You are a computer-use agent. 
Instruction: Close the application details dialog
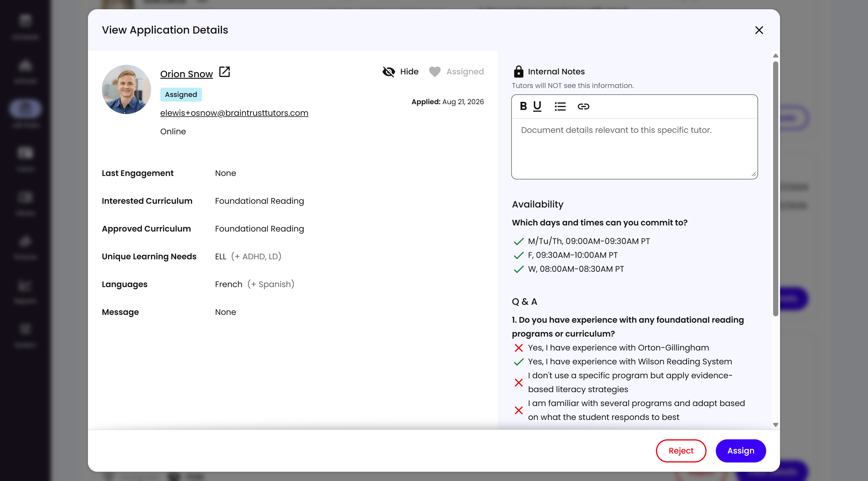coord(759,30)
